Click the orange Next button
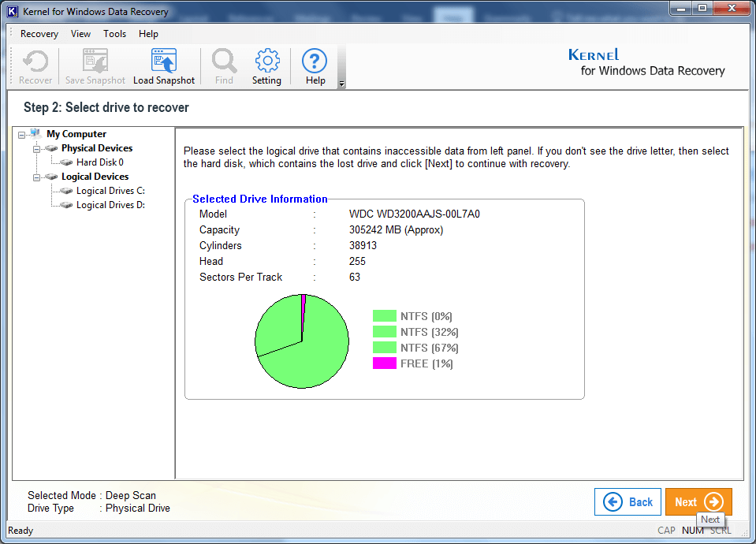This screenshot has width=756, height=544. coord(698,502)
